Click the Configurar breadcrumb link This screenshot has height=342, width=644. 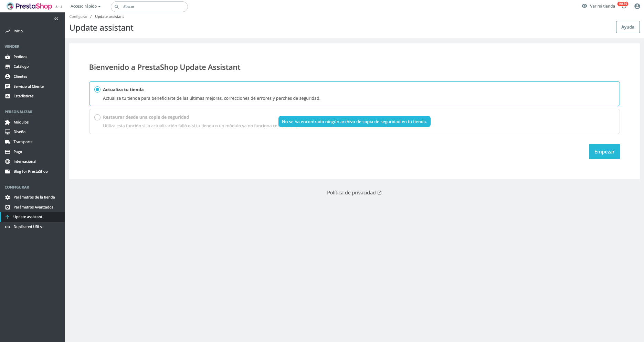[x=78, y=17]
